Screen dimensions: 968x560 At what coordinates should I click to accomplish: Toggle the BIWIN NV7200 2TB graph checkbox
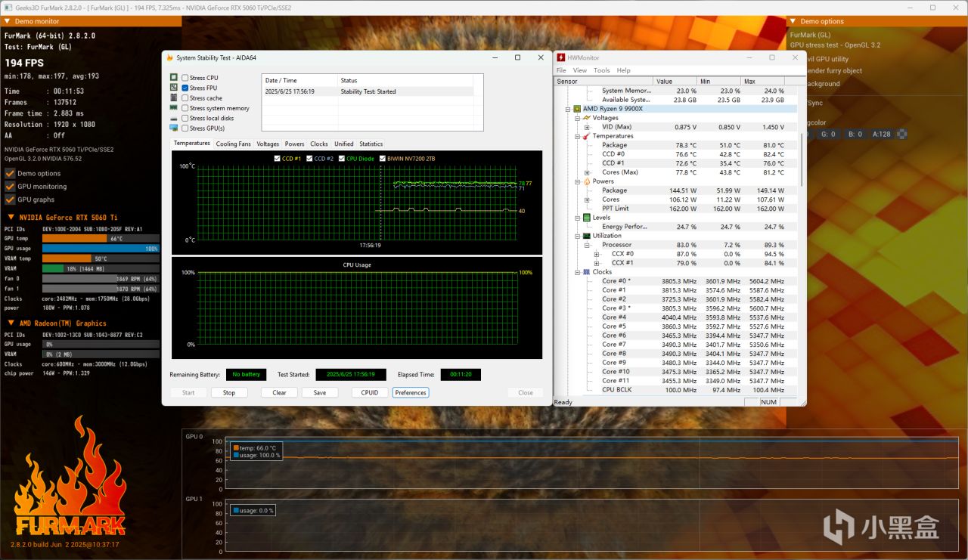tap(381, 159)
